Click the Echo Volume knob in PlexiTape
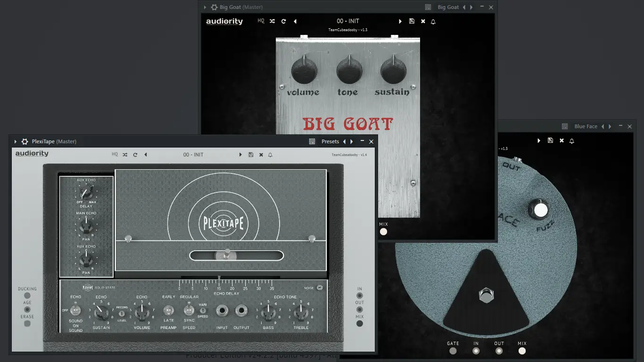This screenshot has width=644, height=362. (141, 312)
